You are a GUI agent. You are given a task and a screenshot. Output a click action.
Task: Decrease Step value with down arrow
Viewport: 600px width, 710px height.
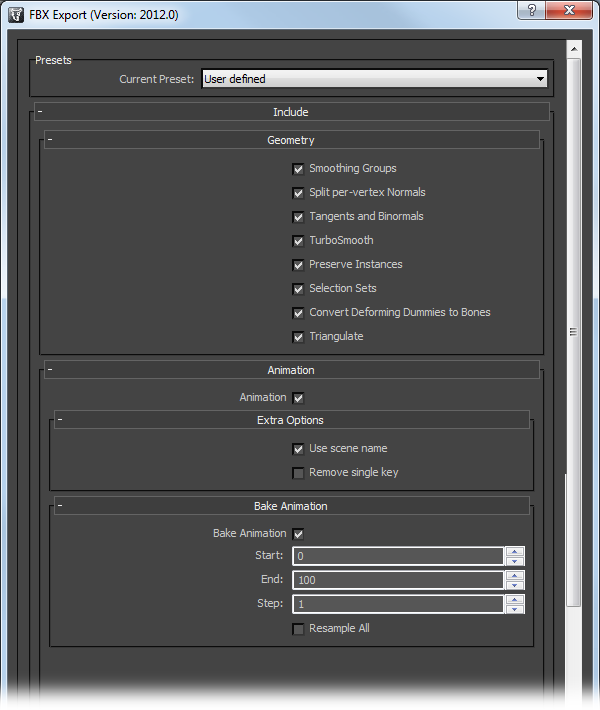click(515, 609)
